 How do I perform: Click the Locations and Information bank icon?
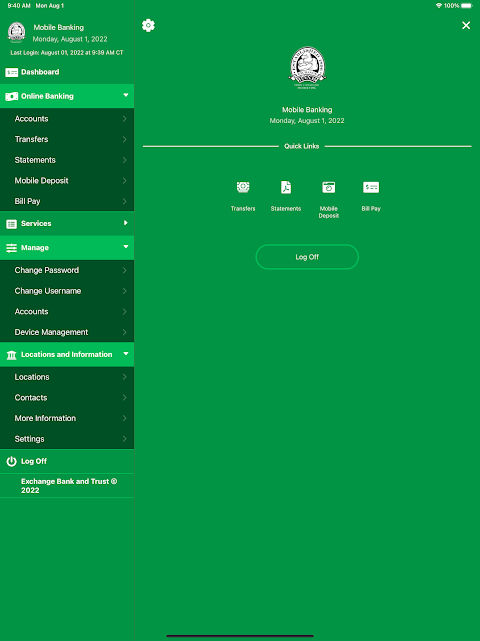11,355
